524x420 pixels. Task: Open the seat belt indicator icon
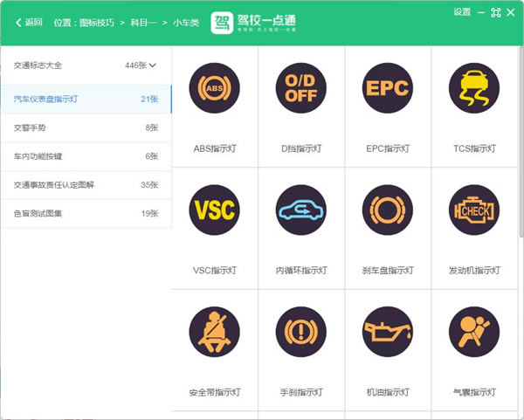[215, 333]
